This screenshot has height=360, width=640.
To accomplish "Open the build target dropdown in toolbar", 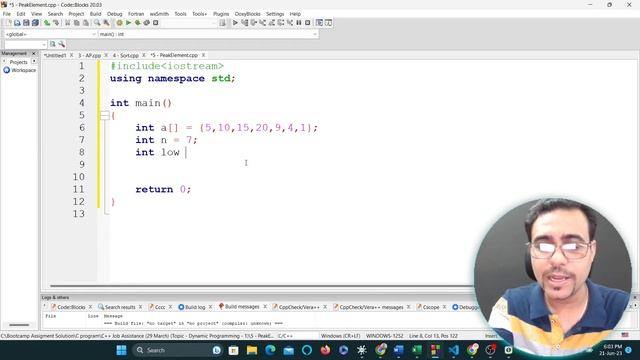I will pos(190,23).
